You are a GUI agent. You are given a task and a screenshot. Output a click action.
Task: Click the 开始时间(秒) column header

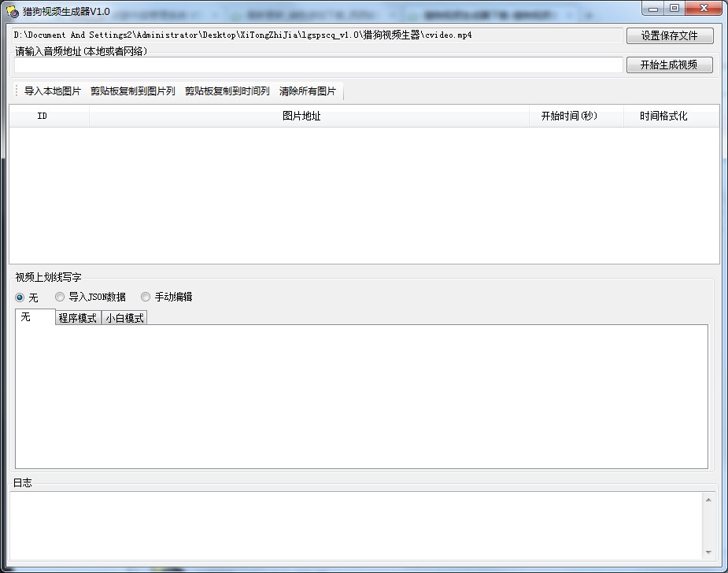coord(569,116)
